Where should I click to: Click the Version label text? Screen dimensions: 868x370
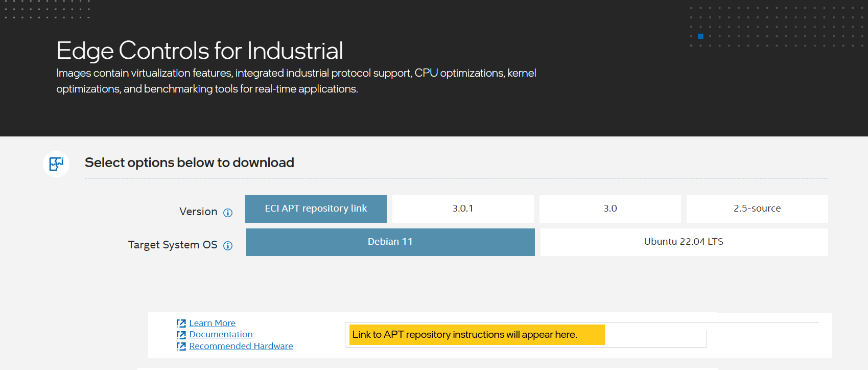coord(198,212)
